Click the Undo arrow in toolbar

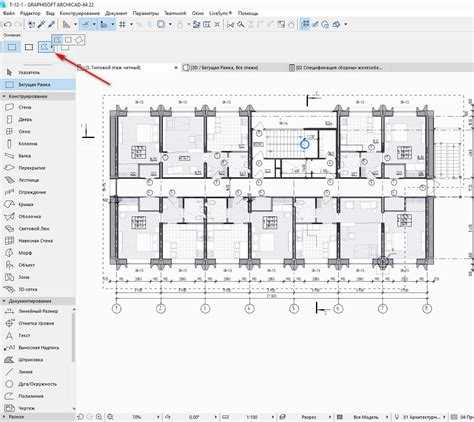[x=8, y=24]
